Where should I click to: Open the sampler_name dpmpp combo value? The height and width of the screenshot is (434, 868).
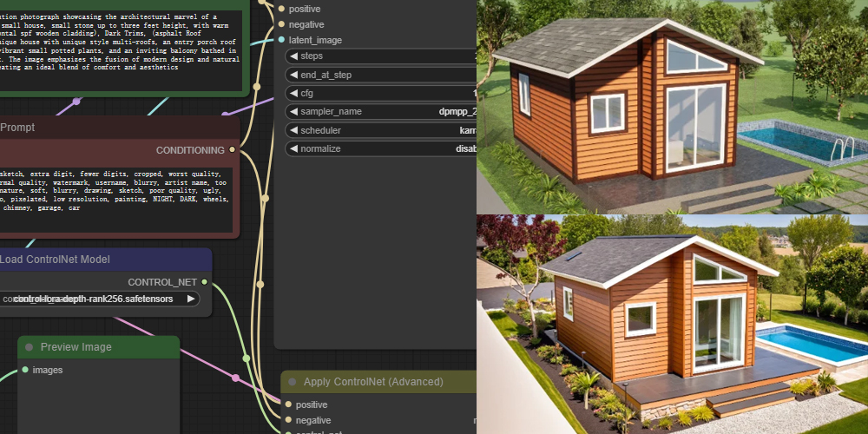point(457,112)
